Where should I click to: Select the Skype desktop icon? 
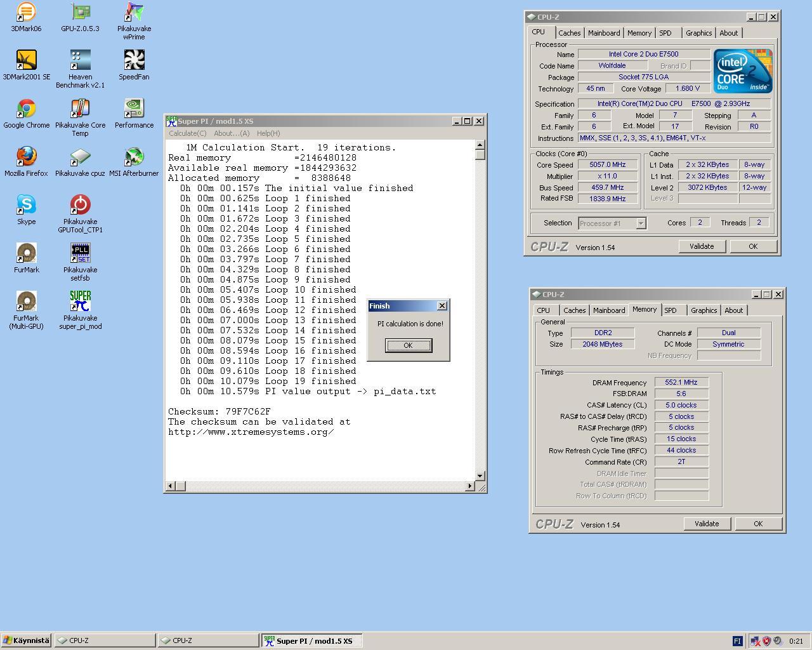pos(26,210)
